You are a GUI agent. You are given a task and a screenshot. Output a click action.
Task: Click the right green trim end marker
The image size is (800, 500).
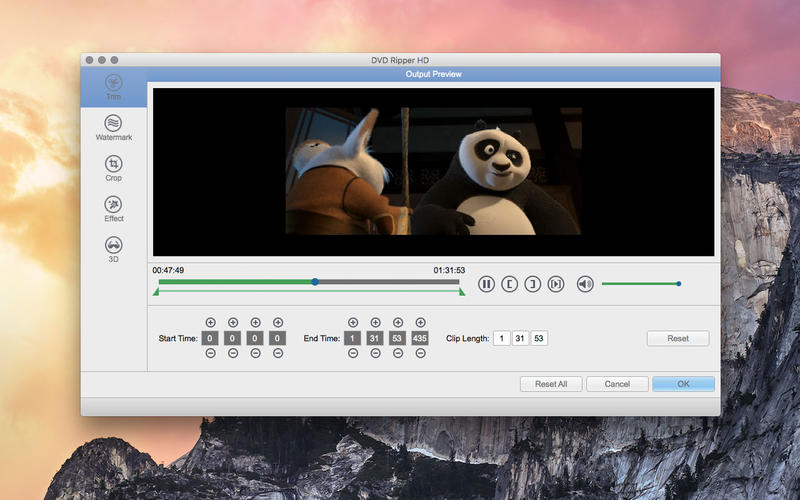461,292
